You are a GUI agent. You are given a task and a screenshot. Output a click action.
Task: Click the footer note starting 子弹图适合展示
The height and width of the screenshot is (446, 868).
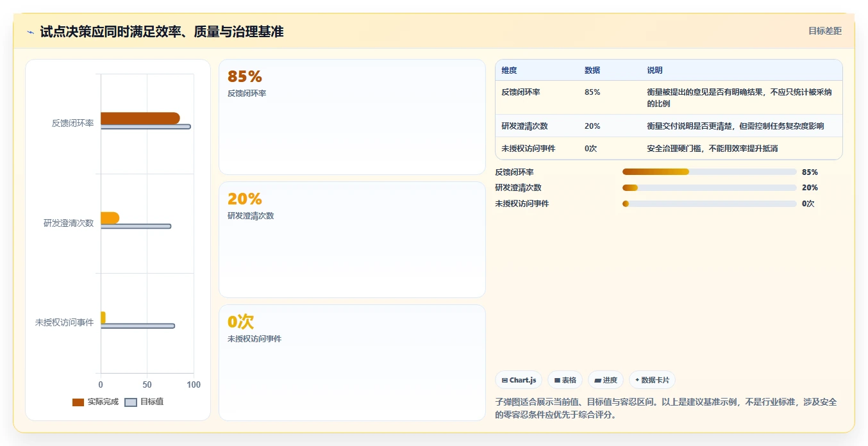[666, 408]
